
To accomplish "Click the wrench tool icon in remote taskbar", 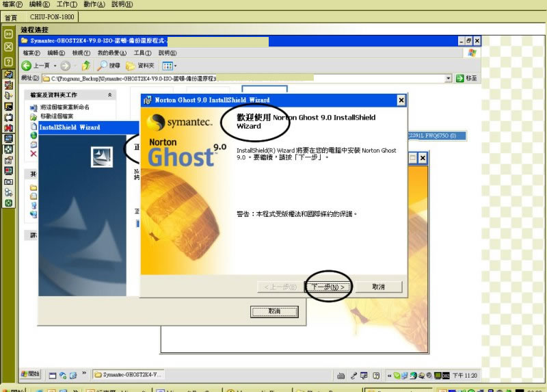I will coord(353,376).
